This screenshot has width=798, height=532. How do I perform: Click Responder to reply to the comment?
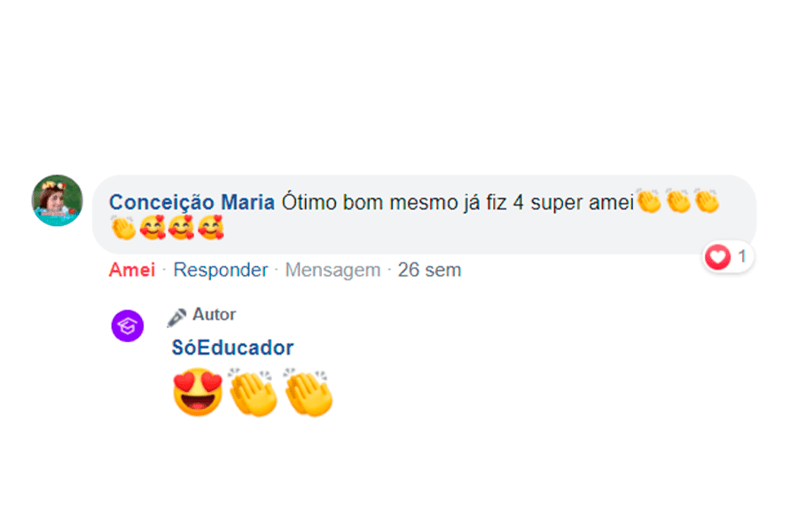[220, 270]
